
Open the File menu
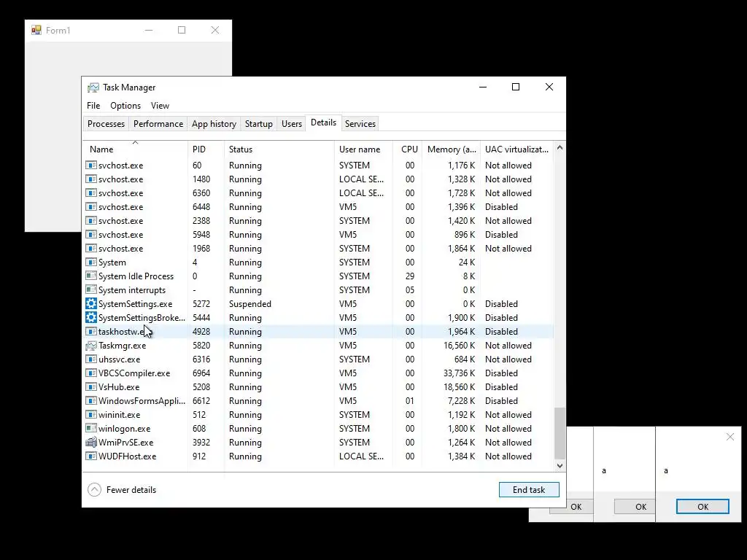pyautogui.click(x=93, y=106)
